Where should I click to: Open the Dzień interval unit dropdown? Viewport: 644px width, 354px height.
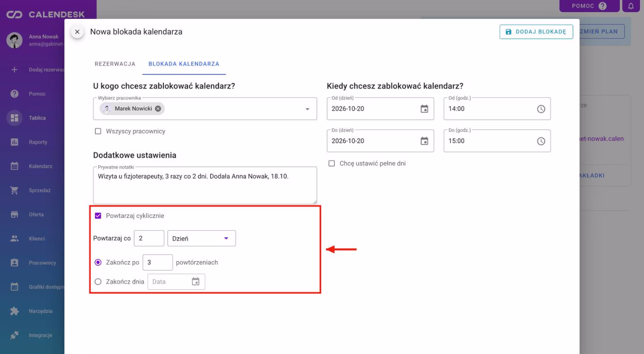click(x=202, y=238)
